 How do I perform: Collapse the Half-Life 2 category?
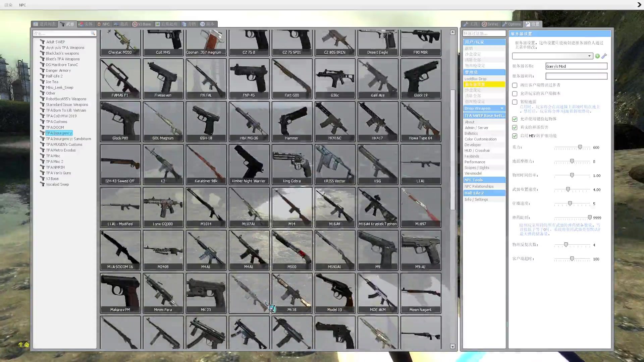pos(484,193)
